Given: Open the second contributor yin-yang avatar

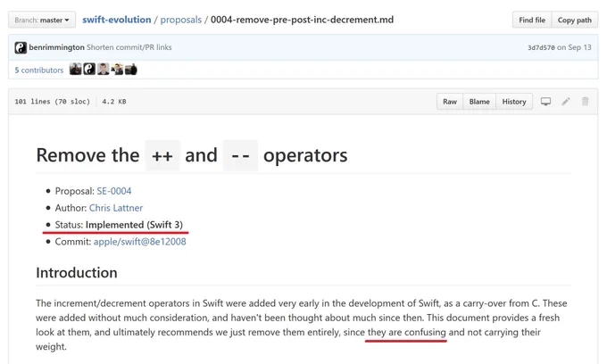Looking at the screenshot, I should coord(89,69).
